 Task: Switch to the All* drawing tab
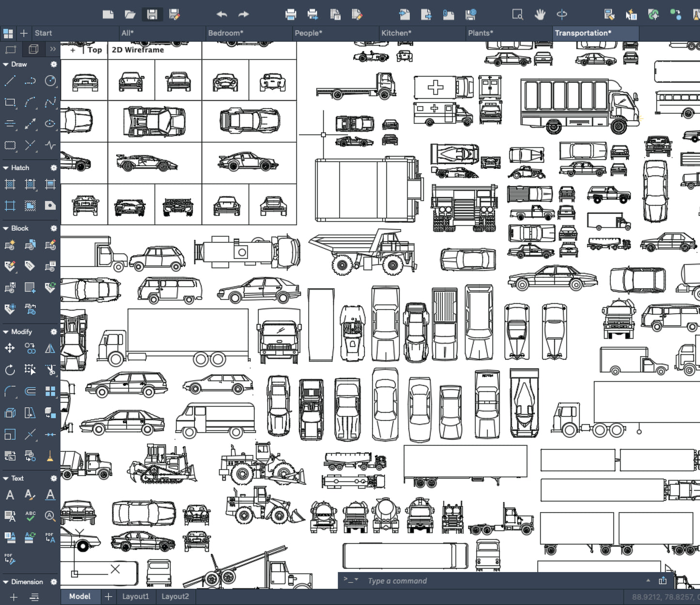162,33
